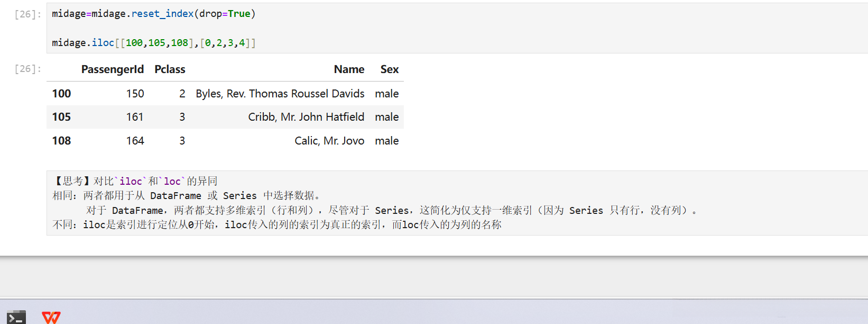Click the output prompt [26] beside the table
Screen dimensions: 868x324
click(x=27, y=69)
